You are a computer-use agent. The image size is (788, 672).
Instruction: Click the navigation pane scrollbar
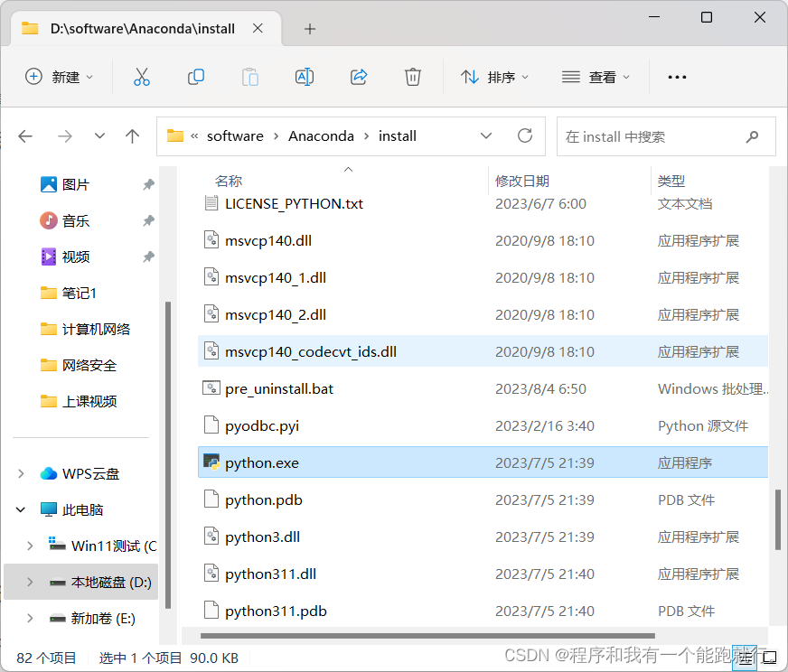point(168,455)
